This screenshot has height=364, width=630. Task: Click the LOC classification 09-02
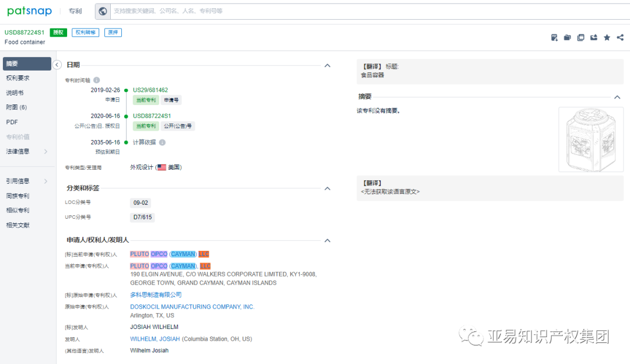141,203
